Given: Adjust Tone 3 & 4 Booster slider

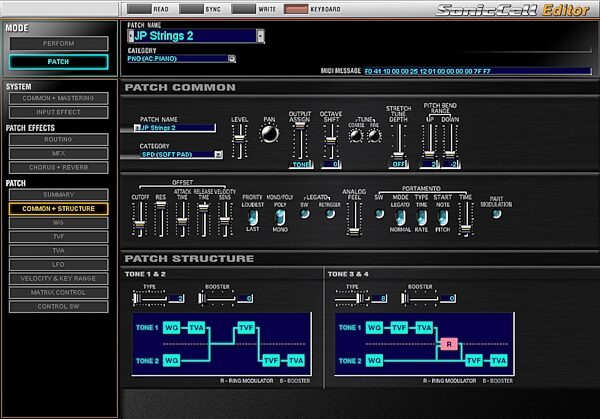Looking at the screenshot, I should click(x=419, y=298).
